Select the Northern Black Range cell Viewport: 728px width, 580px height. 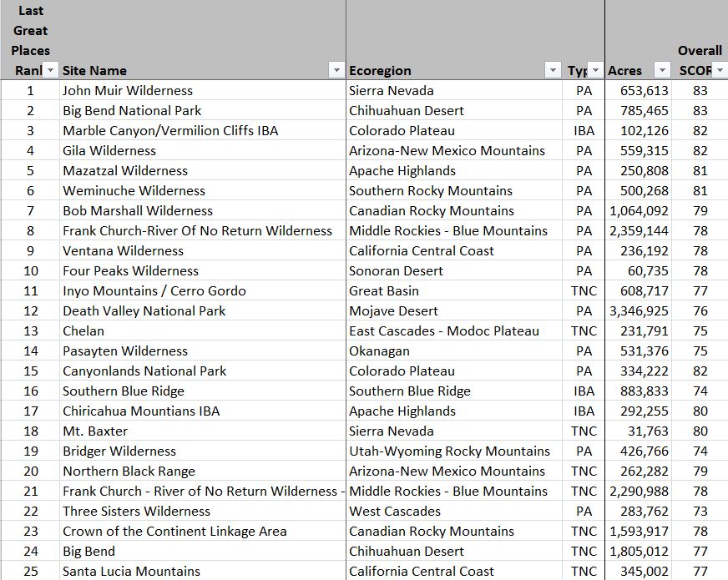202,471
